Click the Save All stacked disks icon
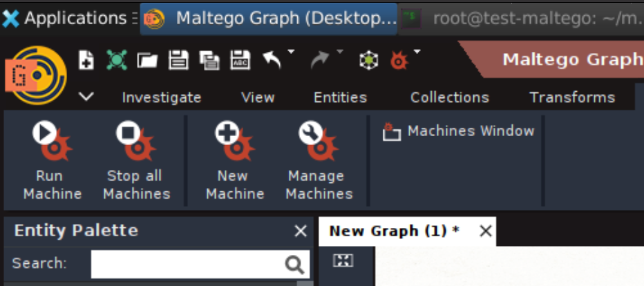This screenshot has width=644, height=286. pos(209,61)
